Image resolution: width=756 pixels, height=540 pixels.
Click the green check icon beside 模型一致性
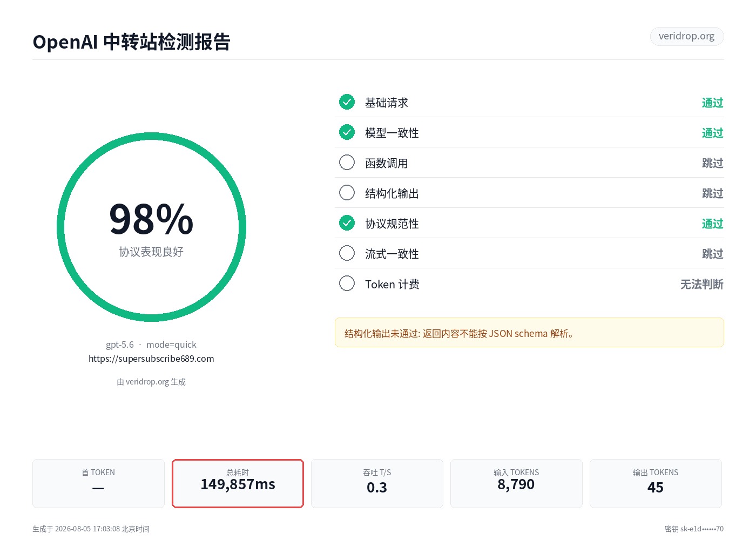click(347, 132)
